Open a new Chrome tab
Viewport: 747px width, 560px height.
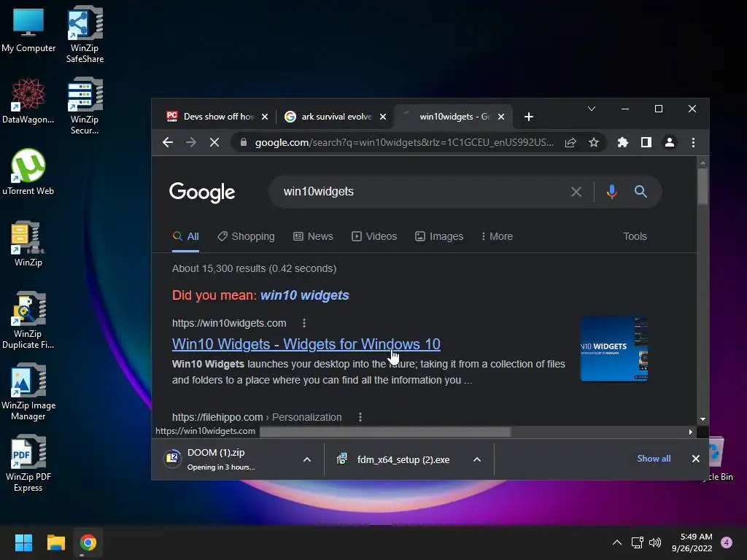[x=528, y=117]
